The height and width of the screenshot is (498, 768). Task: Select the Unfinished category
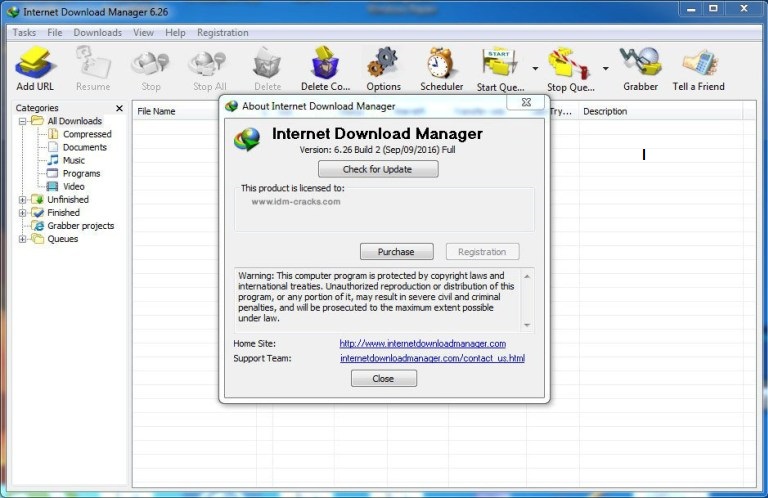point(68,200)
